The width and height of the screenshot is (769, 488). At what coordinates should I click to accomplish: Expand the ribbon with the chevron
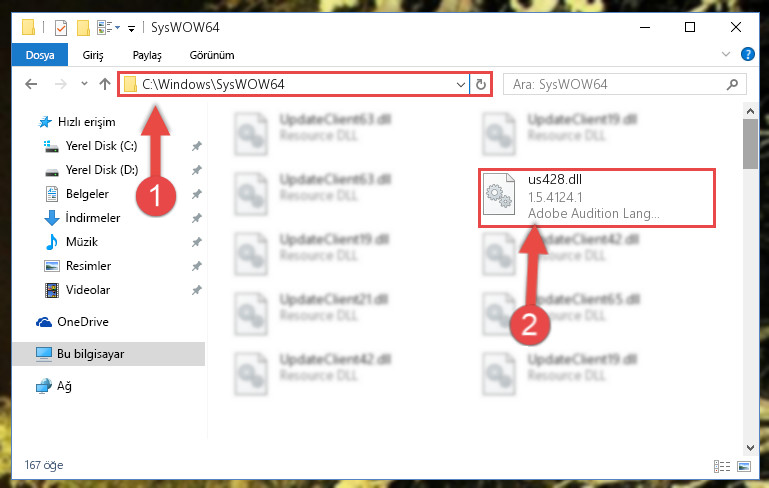click(726, 54)
